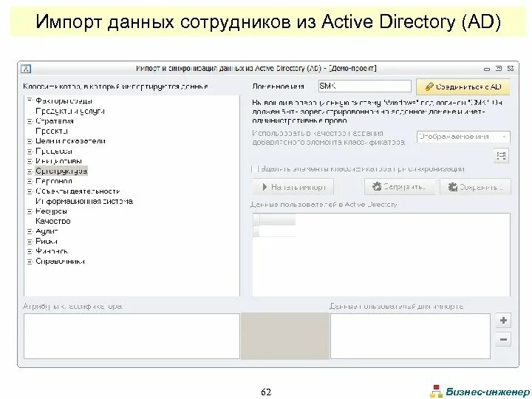Click the Загрузить... button
The width and height of the screenshot is (532, 399).
399,187
